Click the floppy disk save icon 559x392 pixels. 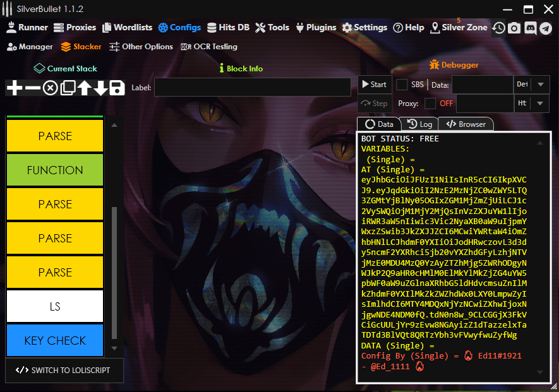[x=117, y=88]
